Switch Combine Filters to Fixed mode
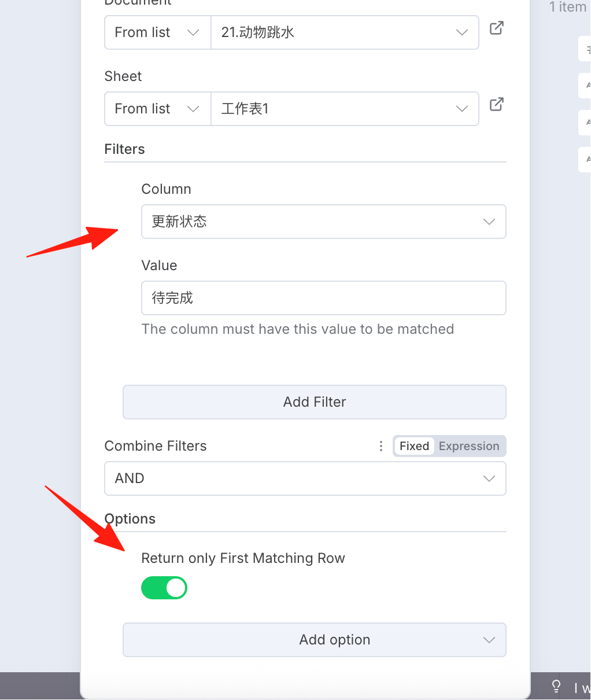The width and height of the screenshot is (591, 700). pos(414,446)
